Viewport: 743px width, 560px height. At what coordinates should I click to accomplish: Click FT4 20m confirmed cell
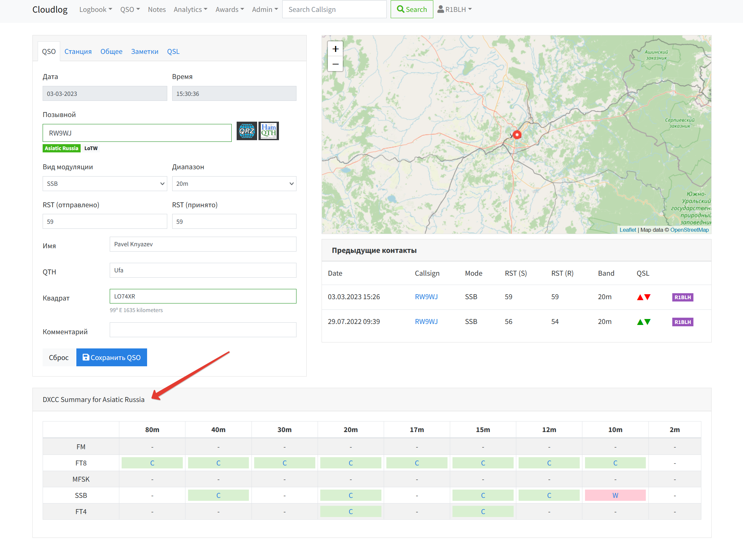pos(351,512)
